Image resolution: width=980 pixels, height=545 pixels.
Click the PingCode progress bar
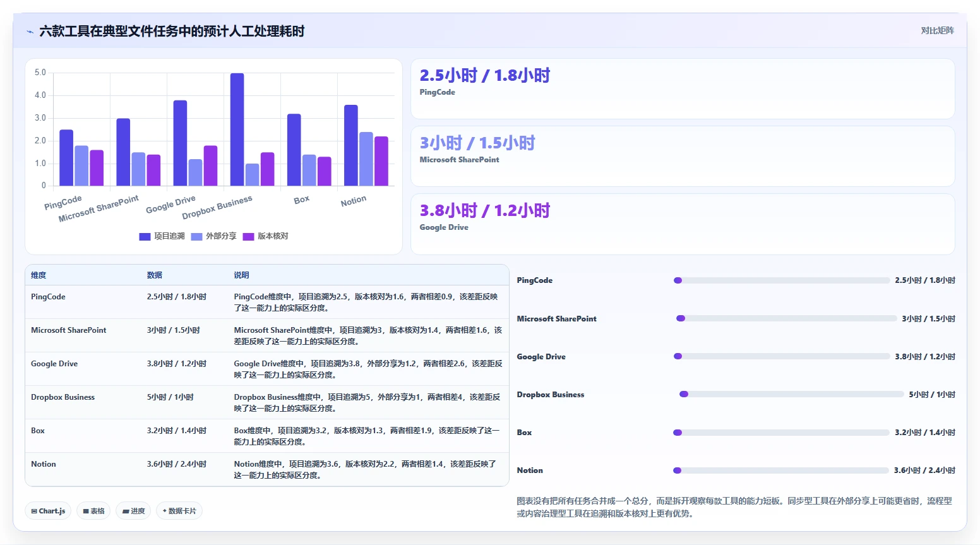pyautogui.click(x=782, y=280)
